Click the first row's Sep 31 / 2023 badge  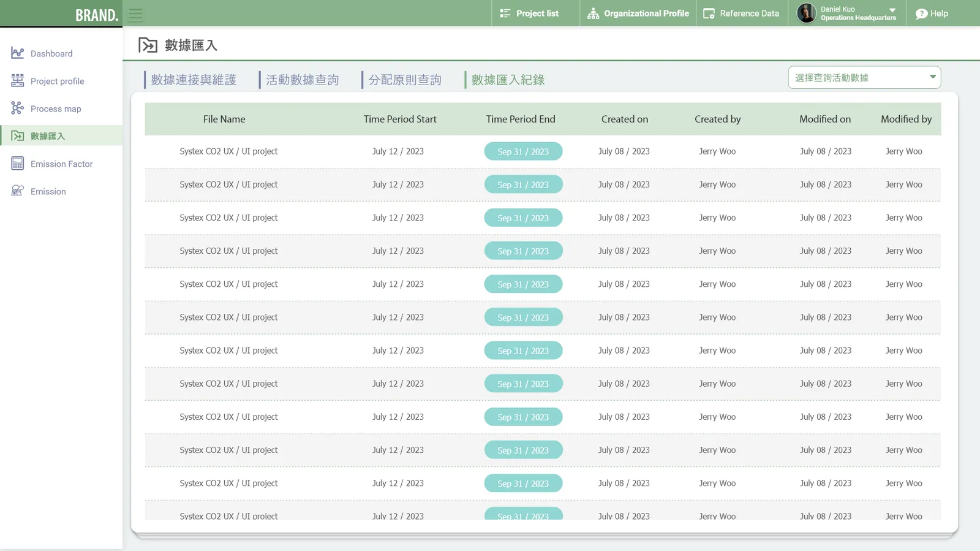523,151
